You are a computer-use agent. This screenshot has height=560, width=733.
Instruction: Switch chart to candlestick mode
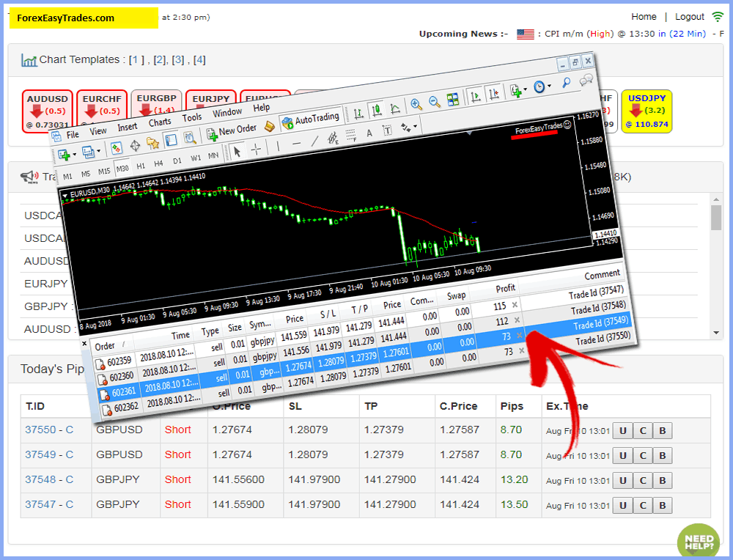point(377,111)
